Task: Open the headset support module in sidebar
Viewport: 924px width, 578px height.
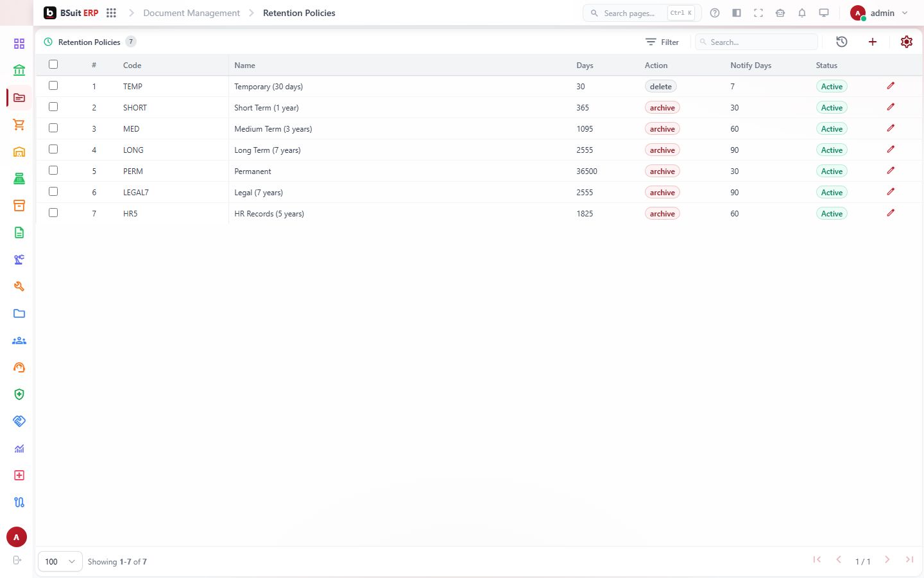Action: tap(19, 367)
